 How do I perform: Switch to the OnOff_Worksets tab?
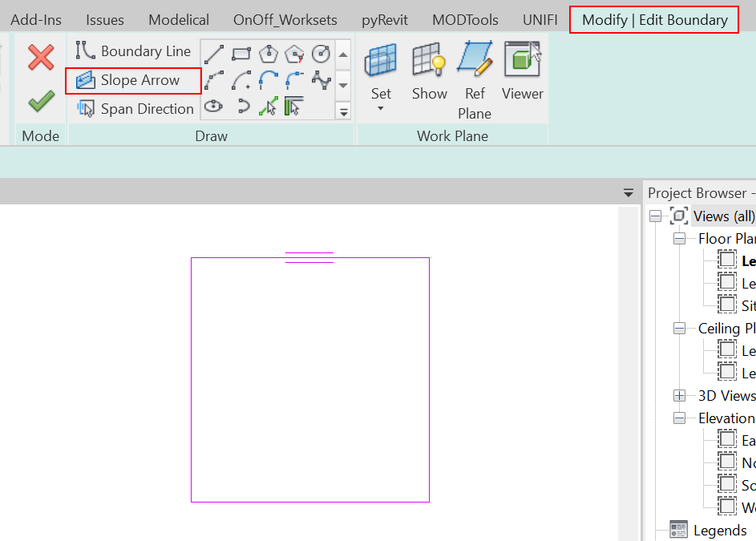pos(285,20)
